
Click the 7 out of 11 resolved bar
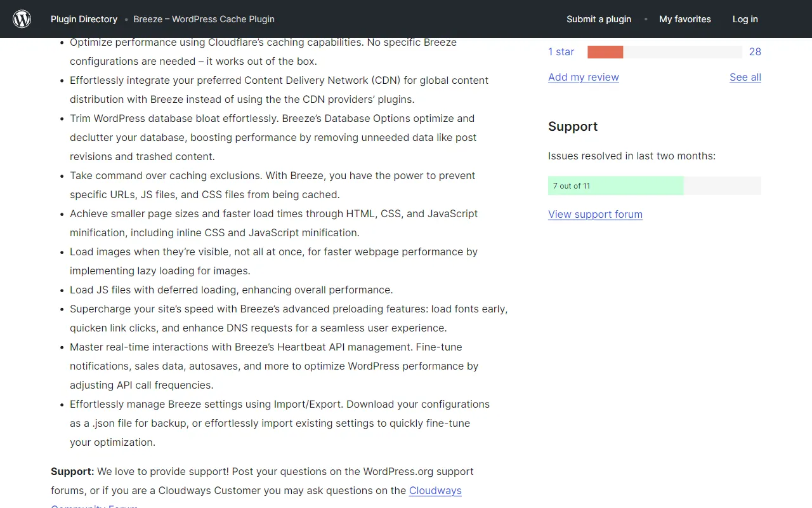coord(655,185)
